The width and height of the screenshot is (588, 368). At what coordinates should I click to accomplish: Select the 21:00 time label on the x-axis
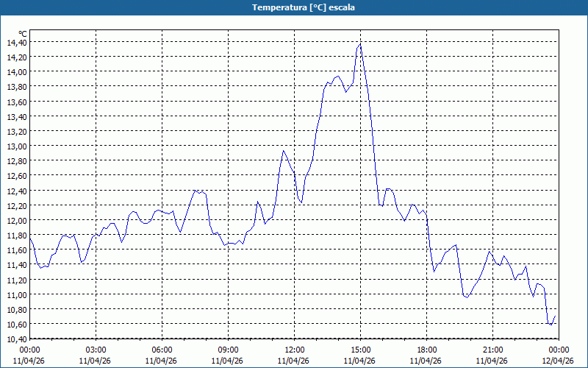[493, 350]
